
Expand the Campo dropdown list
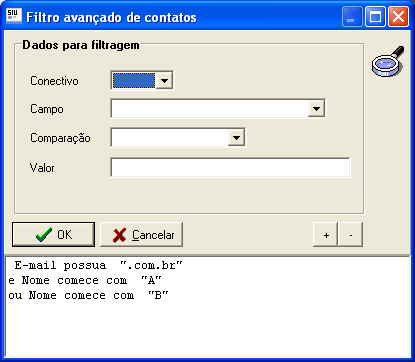[317, 108]
